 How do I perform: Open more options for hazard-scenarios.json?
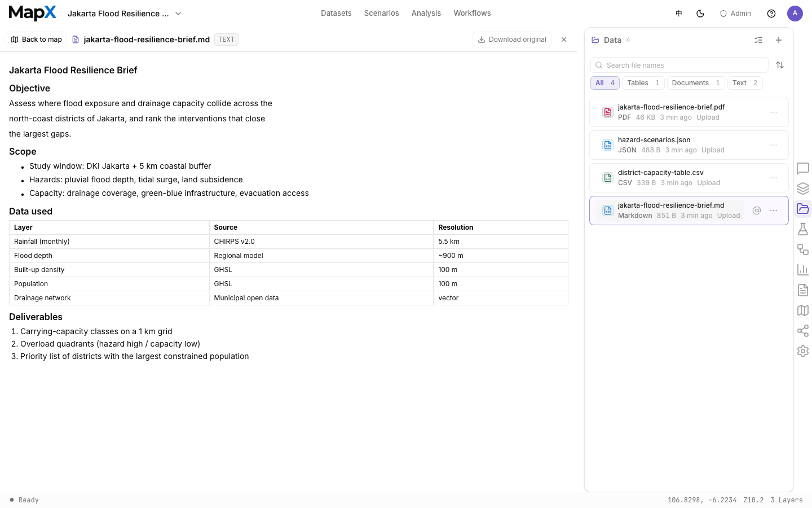tap(774, 145)
